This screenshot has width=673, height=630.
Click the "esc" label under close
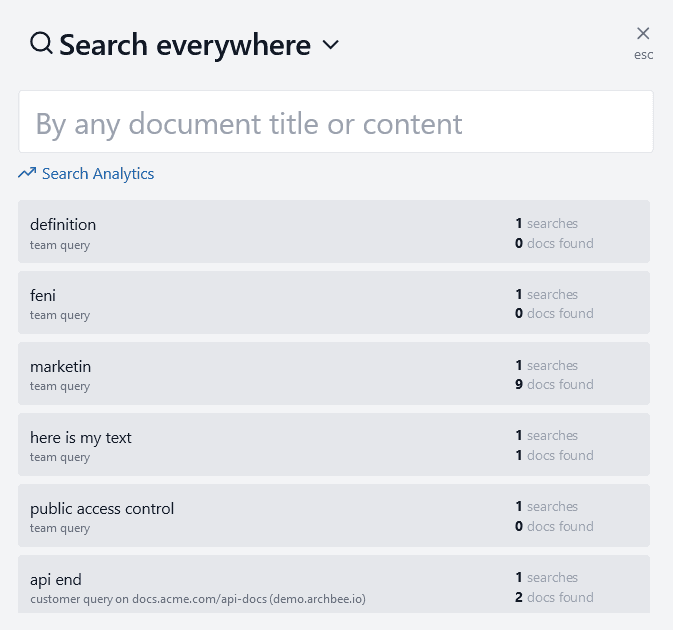643,55
